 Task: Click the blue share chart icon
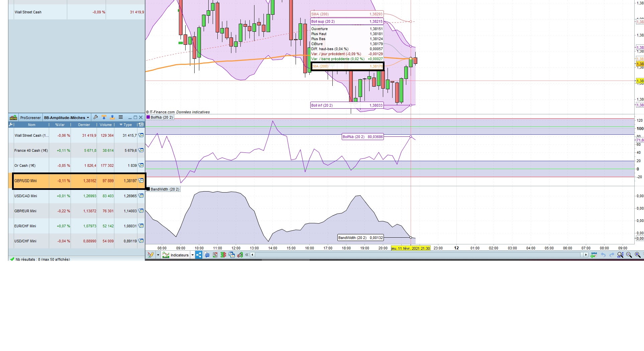coord(199,255)
